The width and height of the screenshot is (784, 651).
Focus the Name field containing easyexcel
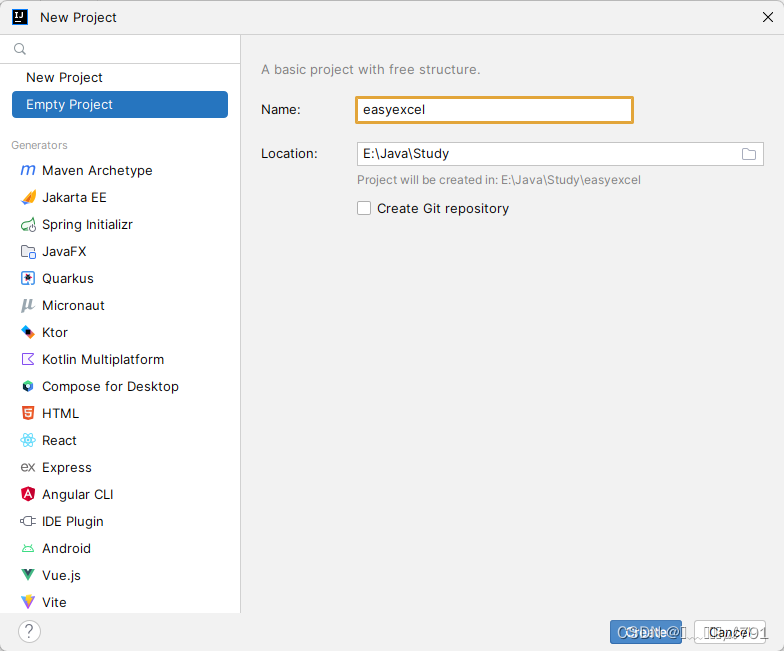click(x=494, y=110)
